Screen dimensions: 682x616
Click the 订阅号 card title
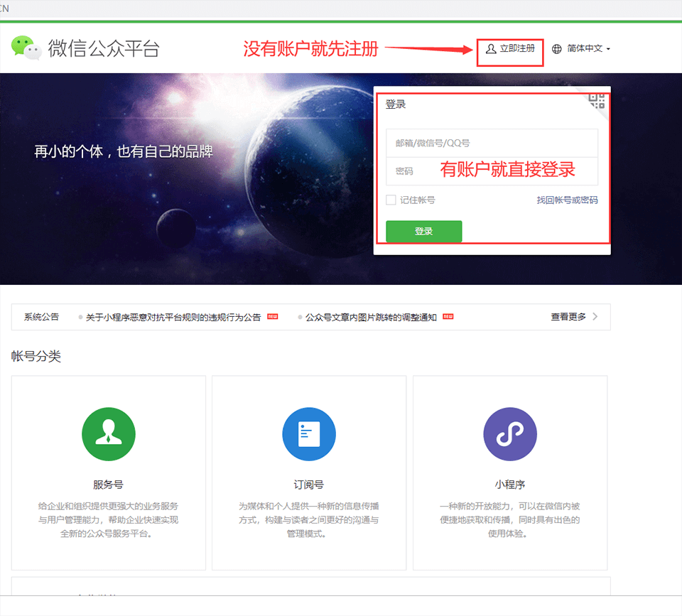tap(308, 484)
